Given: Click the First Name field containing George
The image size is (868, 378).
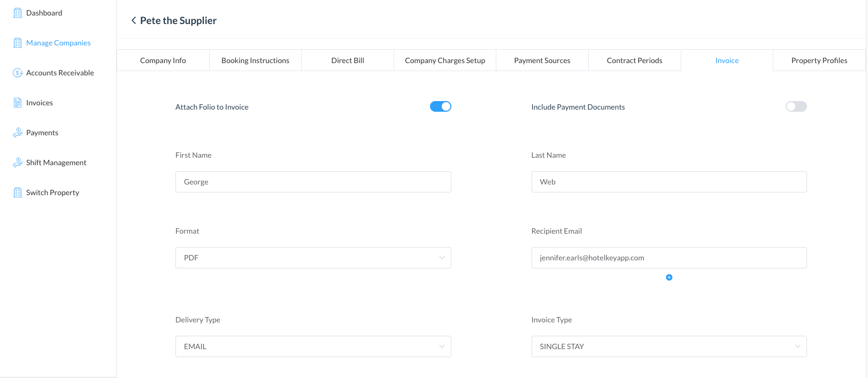Looking at the screenshot, I should 313,182.
